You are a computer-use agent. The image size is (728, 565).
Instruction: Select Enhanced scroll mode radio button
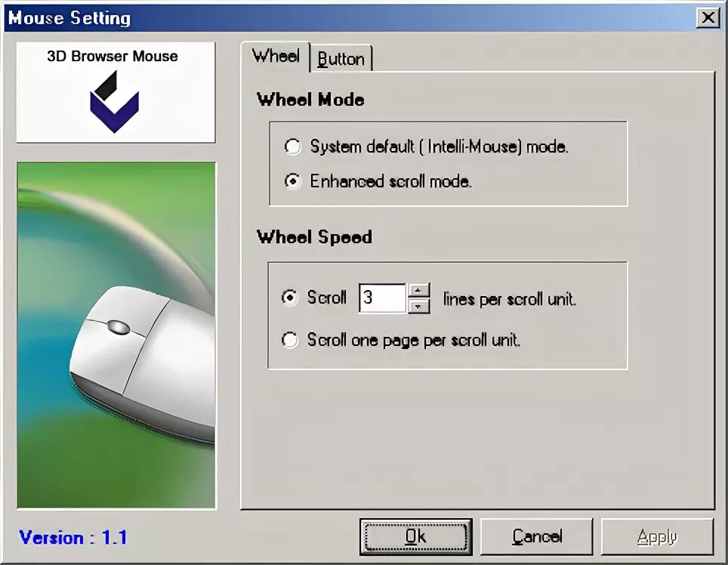tap(292, 181)
